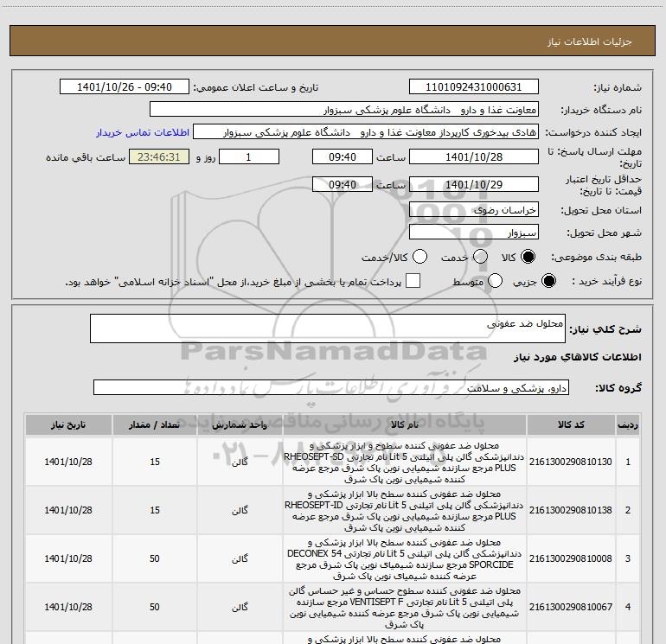Click the تعداد / مقدار column header

[155, 424]
